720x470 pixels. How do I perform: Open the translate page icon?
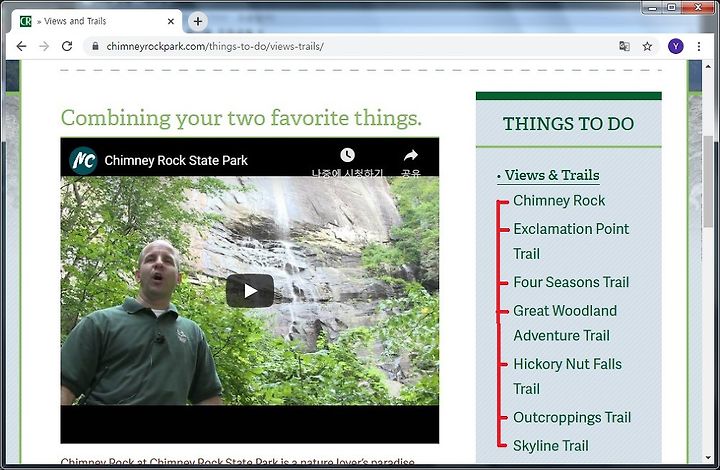tap(624, 46)
